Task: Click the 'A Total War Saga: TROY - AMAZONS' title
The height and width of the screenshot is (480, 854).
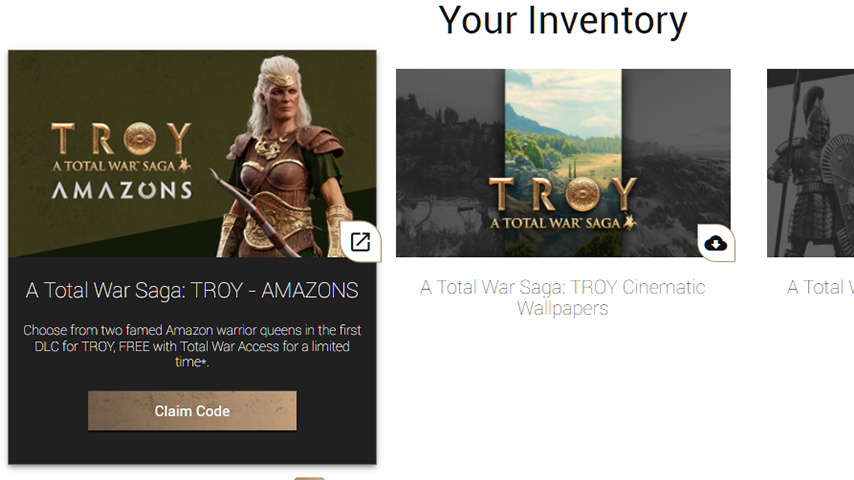Action: [x=192, y=290]
